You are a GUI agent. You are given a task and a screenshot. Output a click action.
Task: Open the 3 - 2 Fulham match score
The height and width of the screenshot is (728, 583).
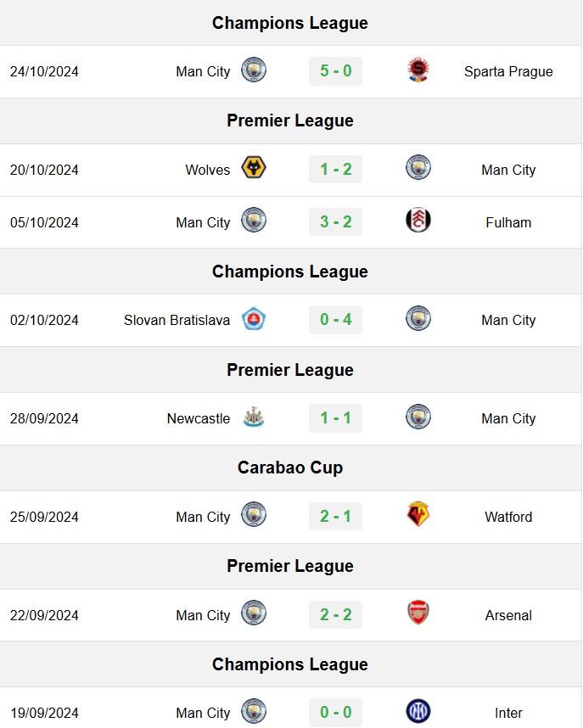[x=335, y=222]
